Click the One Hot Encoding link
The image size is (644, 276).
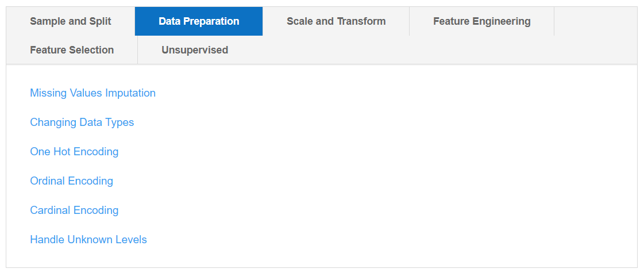[74, 152]
